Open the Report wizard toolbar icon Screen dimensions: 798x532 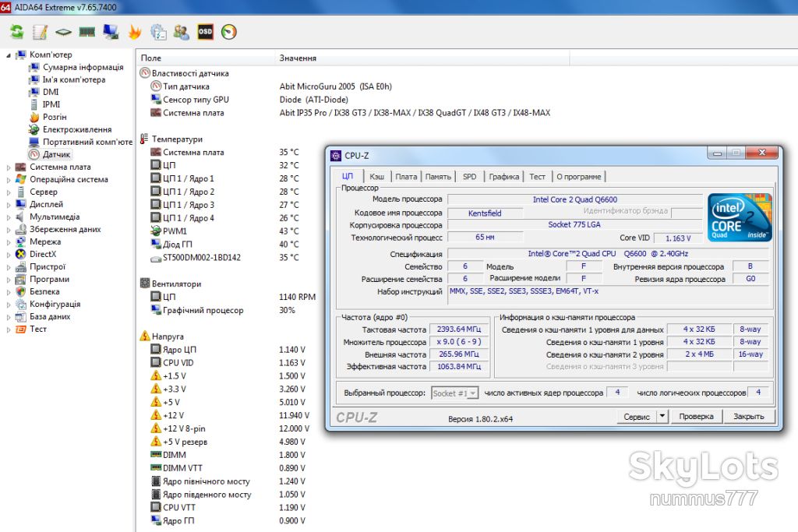(40, 32)
